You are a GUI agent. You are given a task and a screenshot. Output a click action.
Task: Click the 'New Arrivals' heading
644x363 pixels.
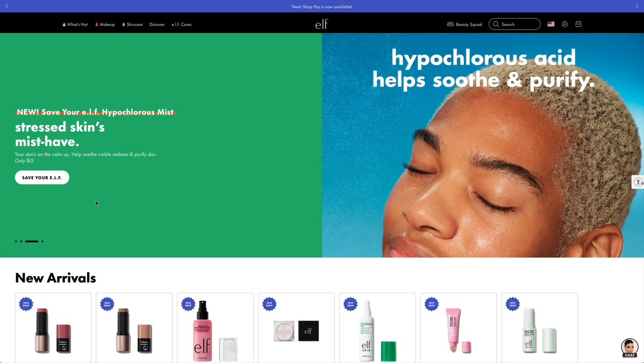click(55, 278)
